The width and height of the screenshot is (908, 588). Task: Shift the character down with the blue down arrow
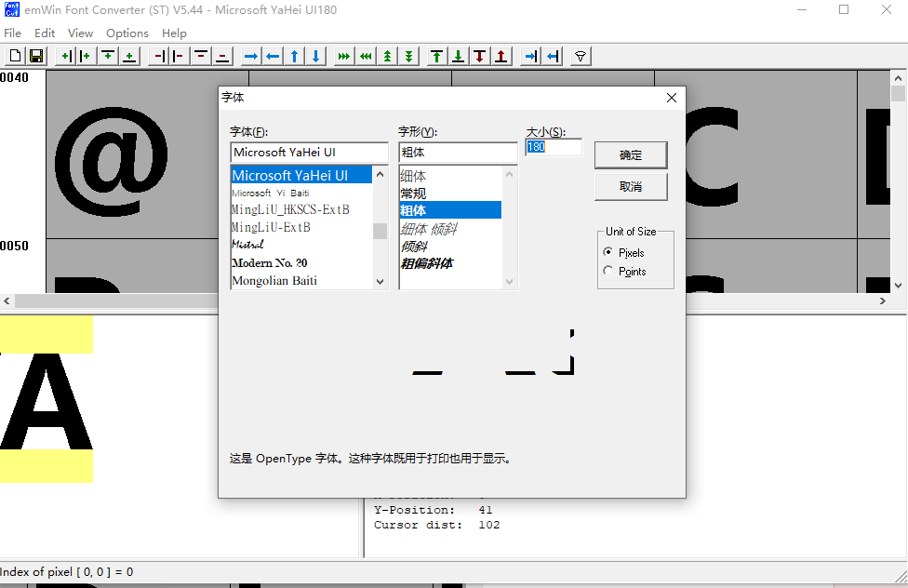[x=315, y=56]
